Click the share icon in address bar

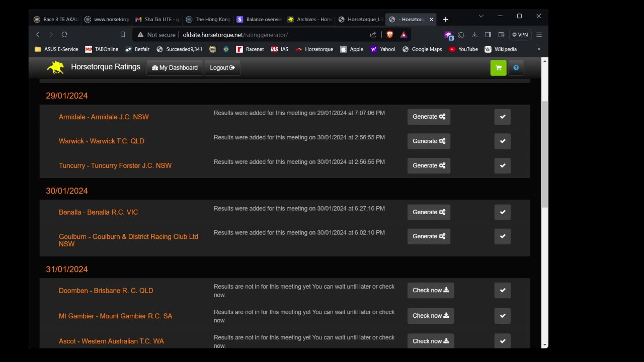[373, 35]
